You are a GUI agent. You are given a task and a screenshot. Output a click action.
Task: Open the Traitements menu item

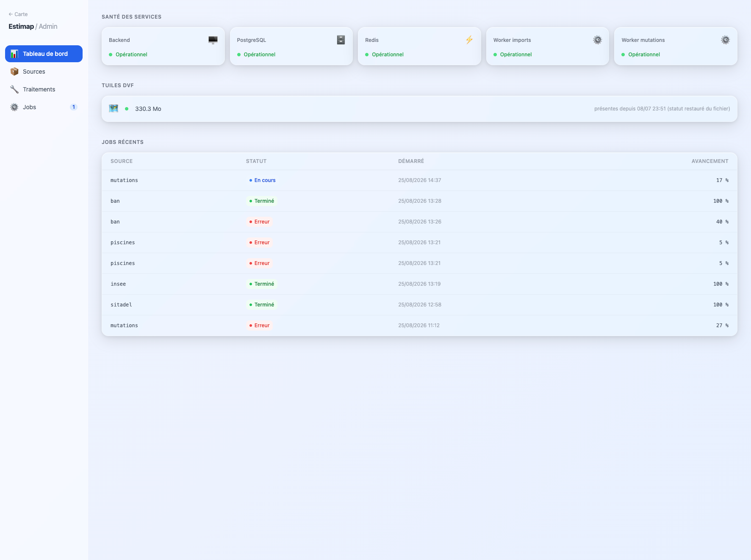(x=44, y=89)
